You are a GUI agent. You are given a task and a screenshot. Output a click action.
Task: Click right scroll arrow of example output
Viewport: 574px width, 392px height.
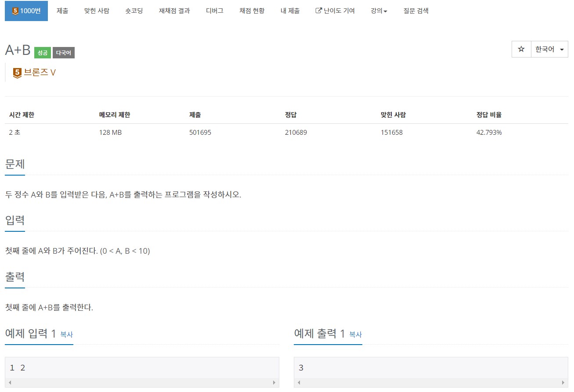563,383
